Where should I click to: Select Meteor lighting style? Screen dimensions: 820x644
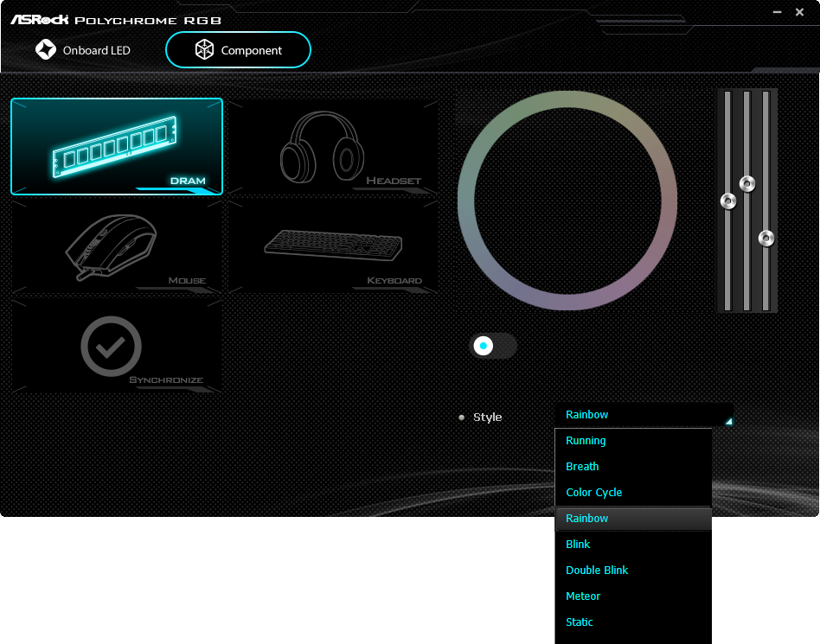point(633,596)
